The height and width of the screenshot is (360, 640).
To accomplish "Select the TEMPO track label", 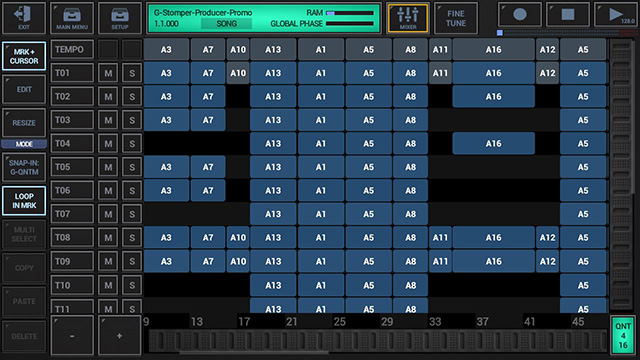I will (x=72, y=49).
